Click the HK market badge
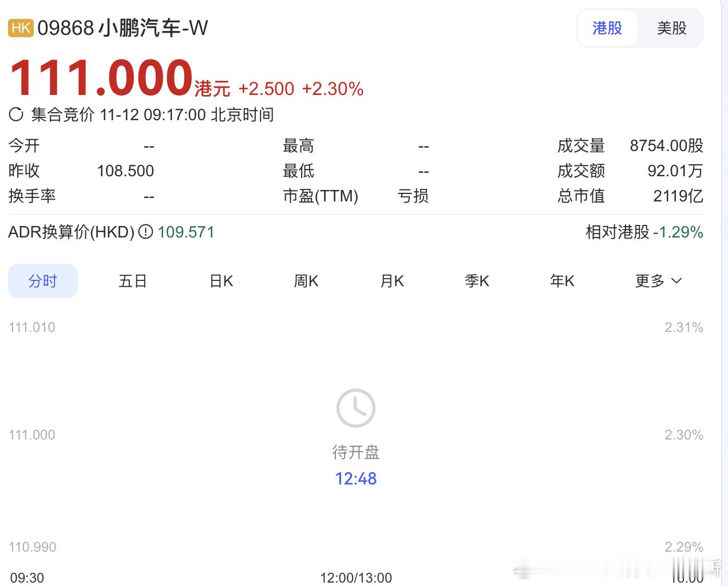The width and height of the screenshot is (728, 586). coord(20,27)
